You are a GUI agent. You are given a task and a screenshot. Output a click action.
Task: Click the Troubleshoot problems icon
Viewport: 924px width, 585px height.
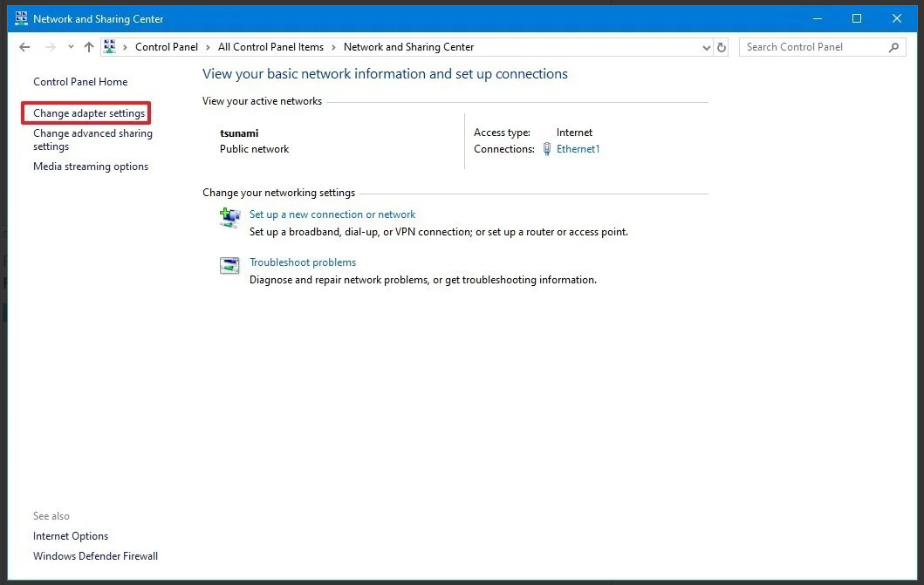coord(229,266)
